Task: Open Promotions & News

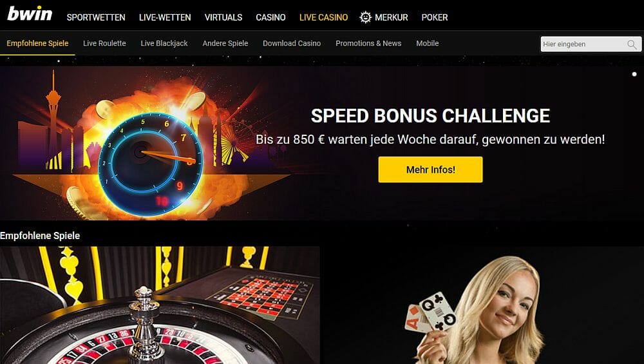Action: [x=368, y=43]
